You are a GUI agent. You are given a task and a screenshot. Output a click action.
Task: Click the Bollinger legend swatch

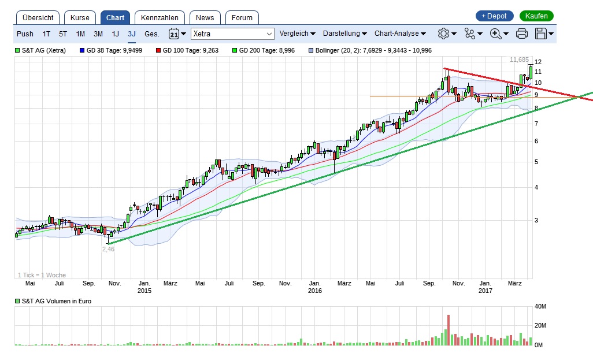click(312, 50)
